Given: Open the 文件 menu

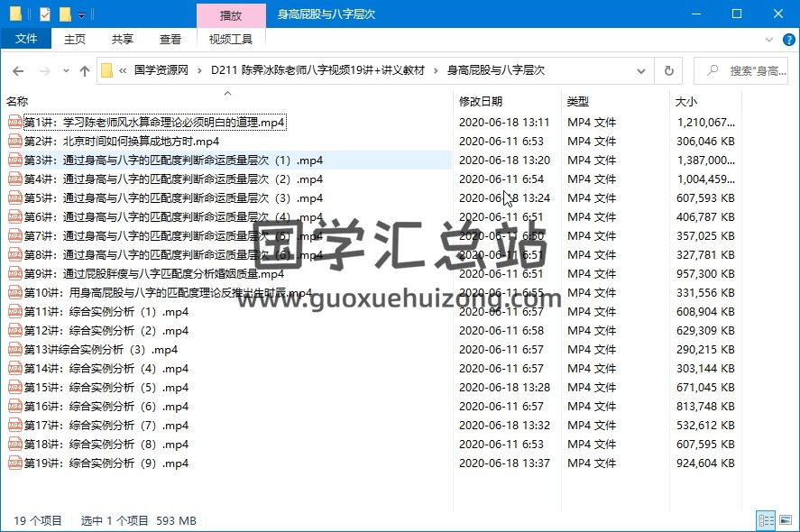Looking at the screenshot, I should [x=26, y=39].
